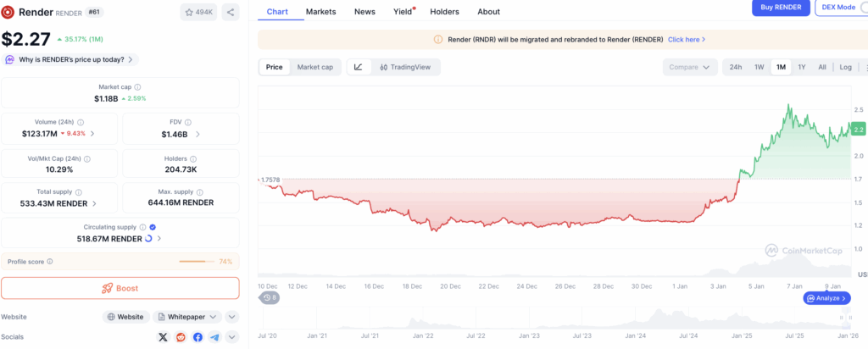Viewport: 868px width, 349px height.
Task: Open X (Twitter) social link icon
Action: 163,337
